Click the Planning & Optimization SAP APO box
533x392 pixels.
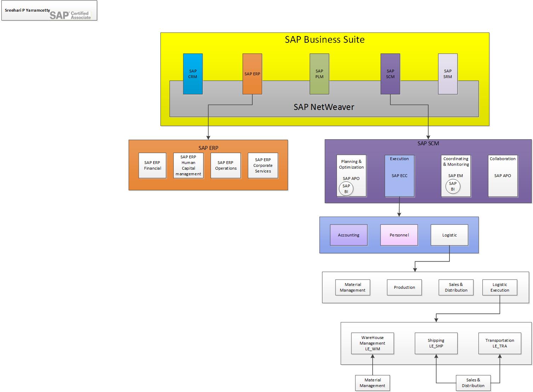click(351, 176)
